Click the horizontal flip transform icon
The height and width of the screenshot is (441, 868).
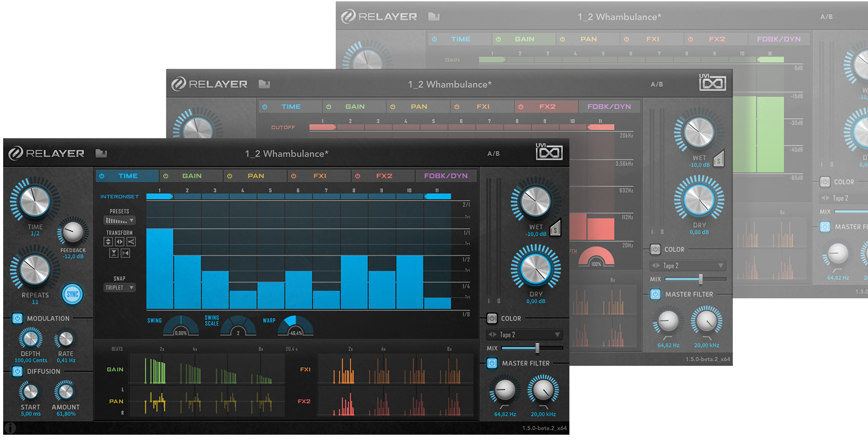[x=120, y=242]
